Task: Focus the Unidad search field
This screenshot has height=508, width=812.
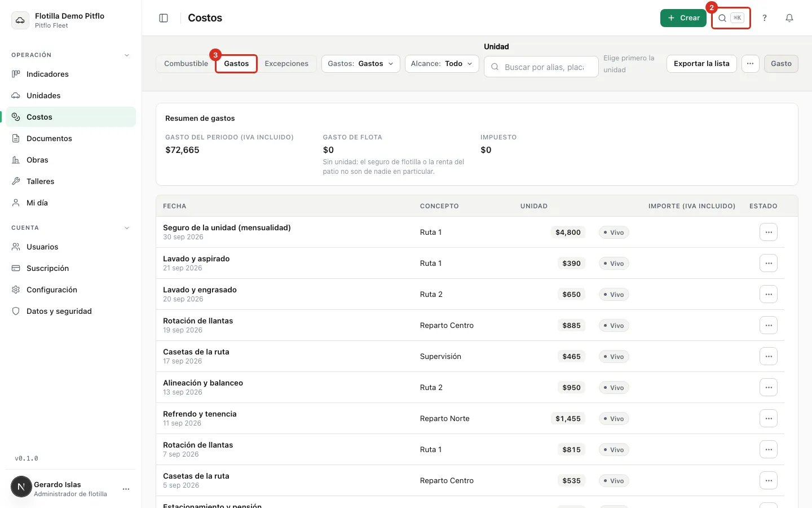Action: 541,67
